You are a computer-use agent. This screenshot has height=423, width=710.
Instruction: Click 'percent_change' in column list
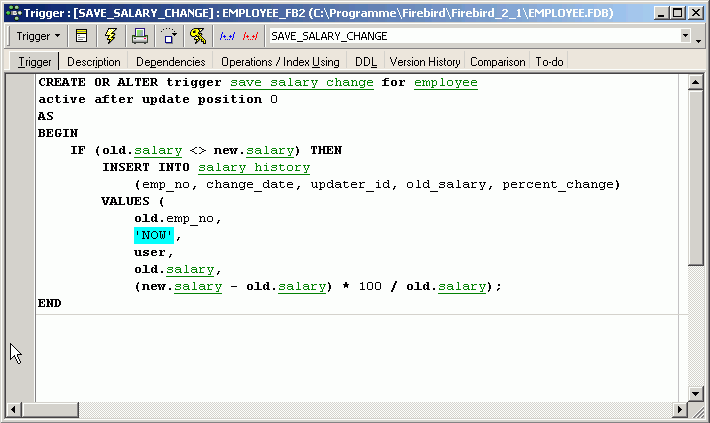pos(557,185)
